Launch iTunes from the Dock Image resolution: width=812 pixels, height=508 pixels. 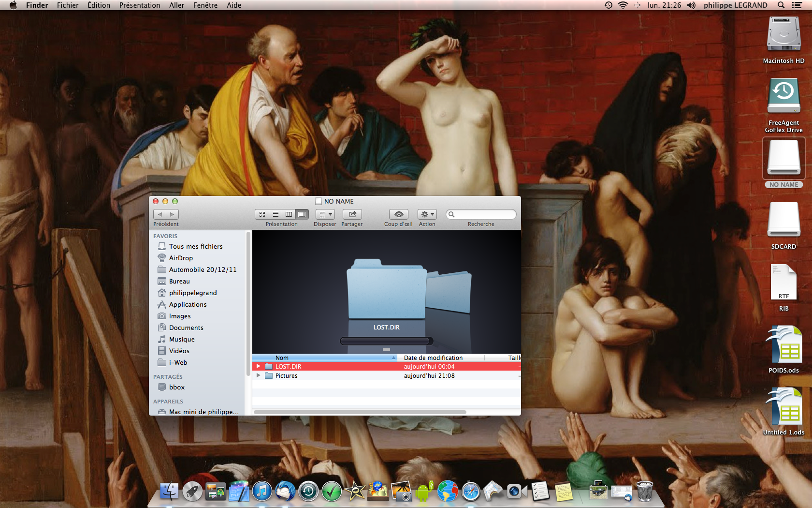[x=262, y=492]
